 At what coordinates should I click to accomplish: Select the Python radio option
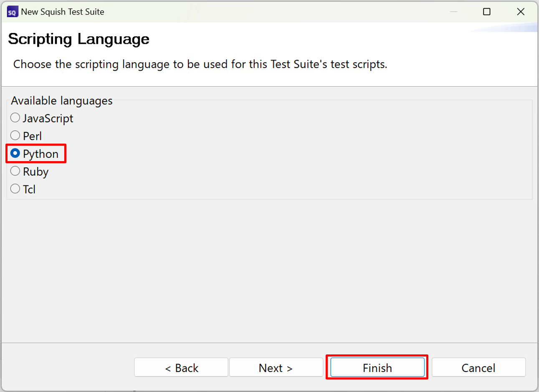coord(15,154)
